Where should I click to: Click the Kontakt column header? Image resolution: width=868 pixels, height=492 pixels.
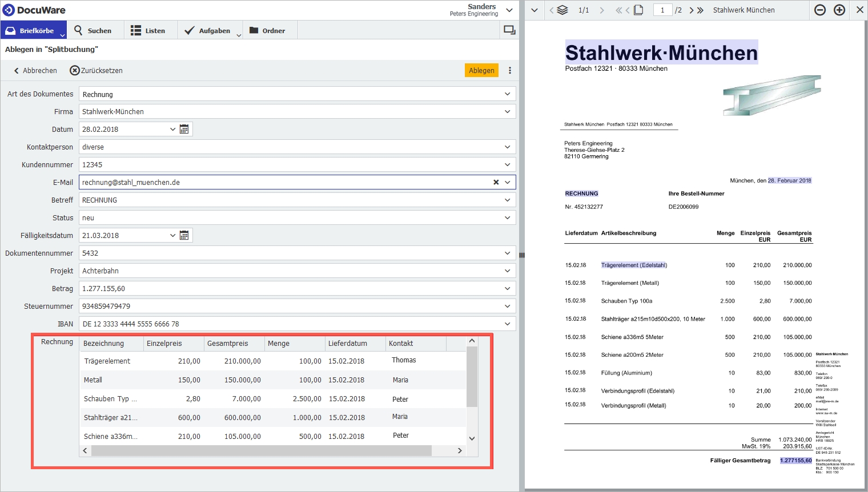[x=416, y=344]
